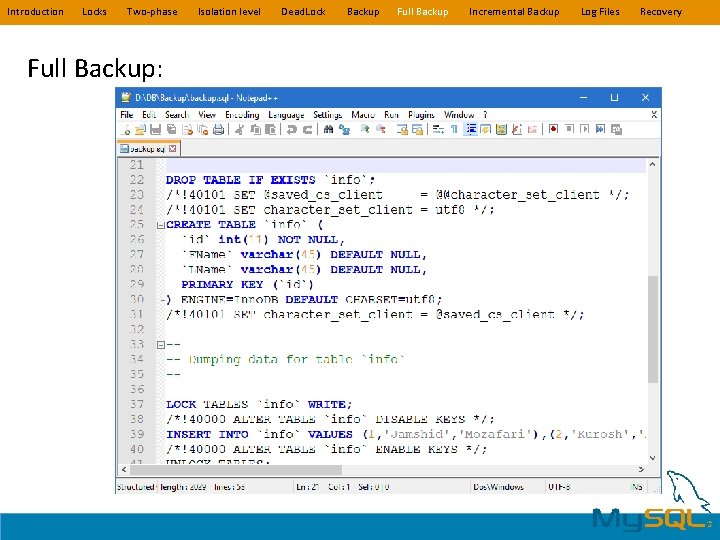This screenshot has height=540, width=720.
Task: Open the Language menu
Action: coord(286,115)
